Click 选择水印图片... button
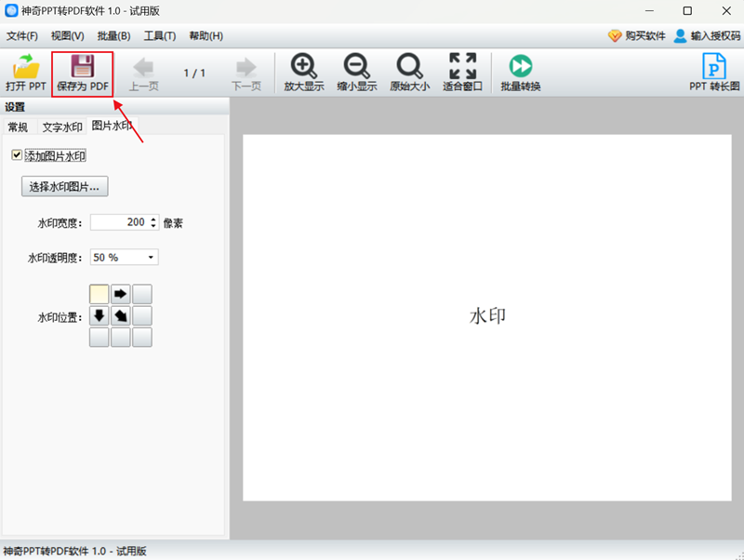 click(x=64, y=186)
